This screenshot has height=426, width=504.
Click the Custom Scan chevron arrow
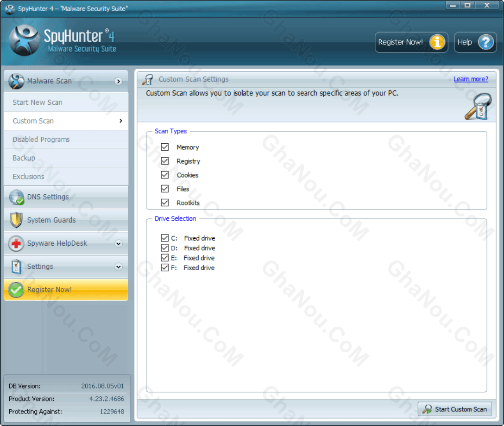coord(121,121)
